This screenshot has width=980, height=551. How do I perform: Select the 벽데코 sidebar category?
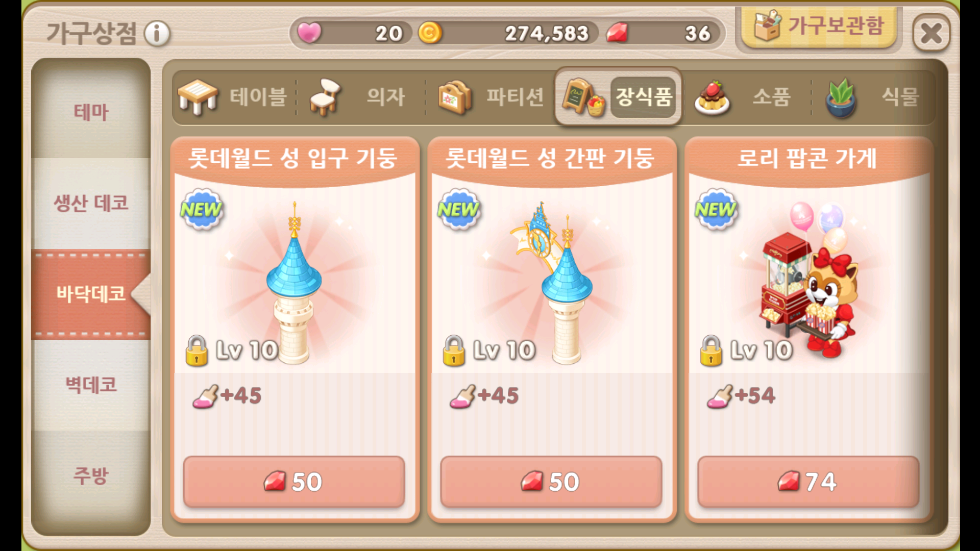coord(91,385)
